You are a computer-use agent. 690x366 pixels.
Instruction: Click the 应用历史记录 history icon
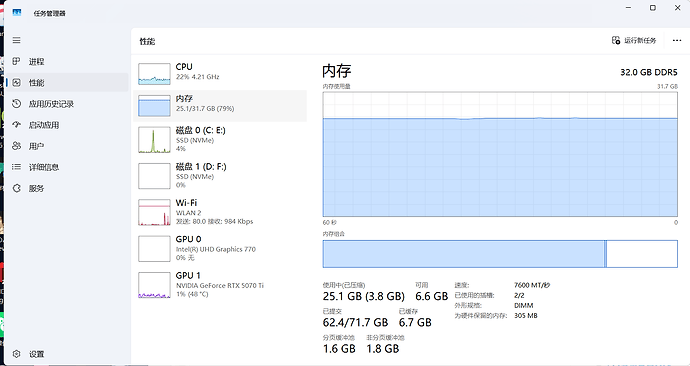click(16, 103)
